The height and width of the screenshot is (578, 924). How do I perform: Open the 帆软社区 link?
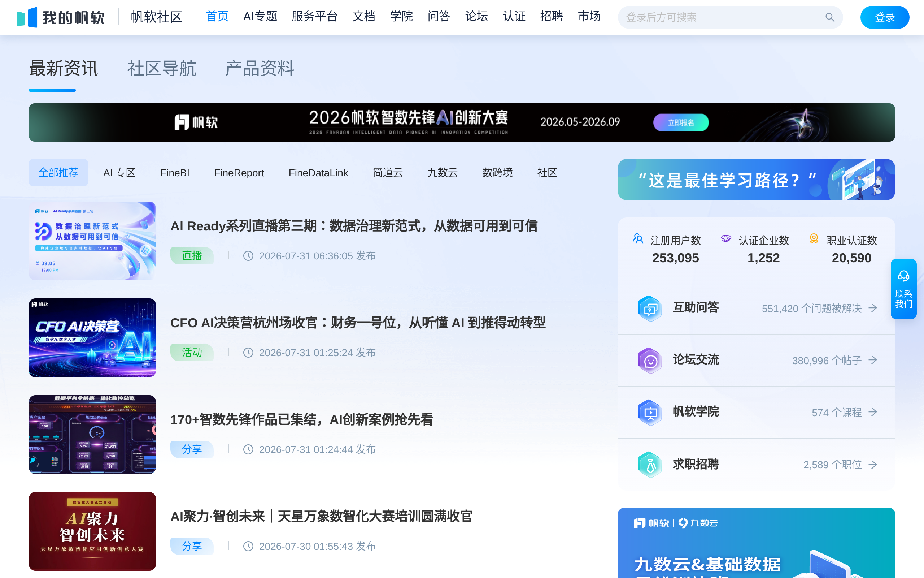click(x=157, y=17)
